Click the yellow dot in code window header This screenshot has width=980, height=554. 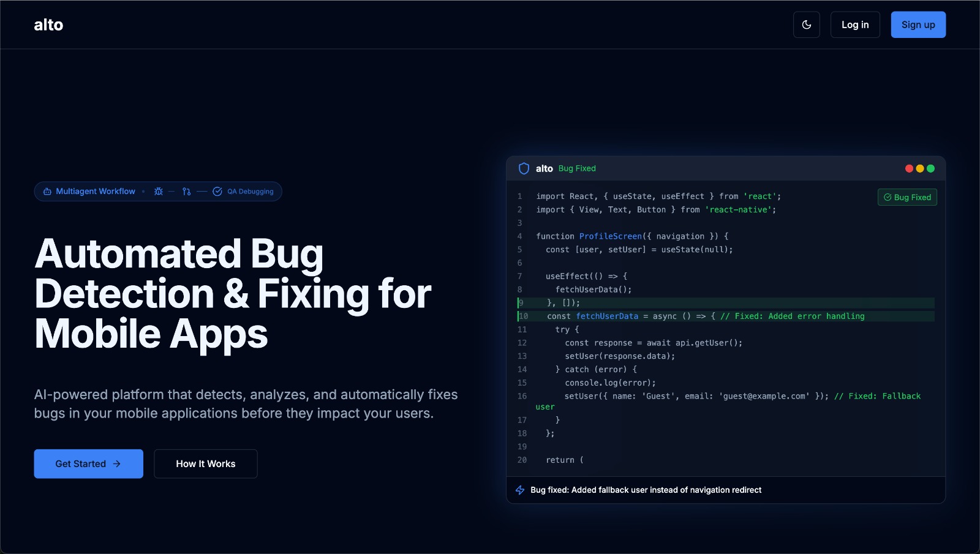pos(920,168)
